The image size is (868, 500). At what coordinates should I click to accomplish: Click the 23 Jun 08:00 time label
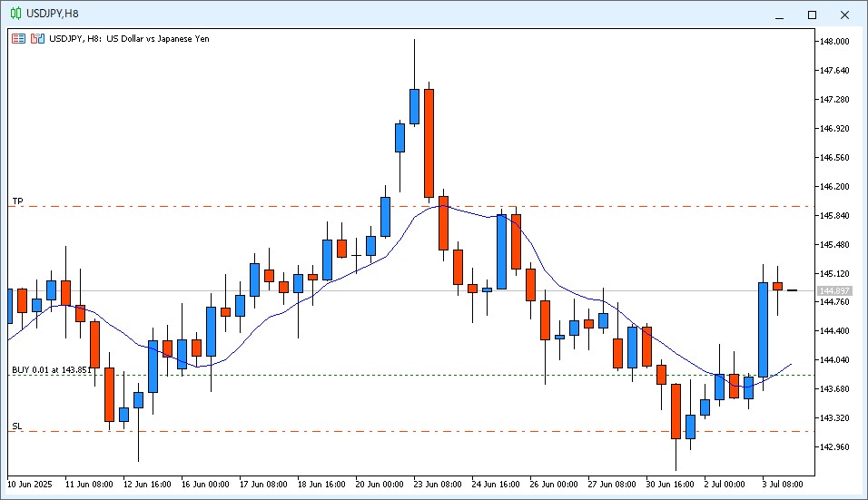(438, 485)
